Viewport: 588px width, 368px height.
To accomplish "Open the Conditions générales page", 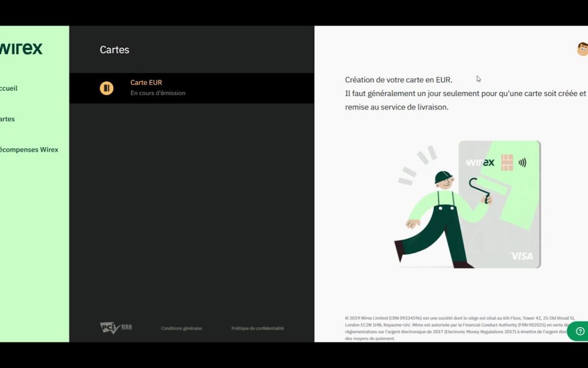I will click(181, 328).
